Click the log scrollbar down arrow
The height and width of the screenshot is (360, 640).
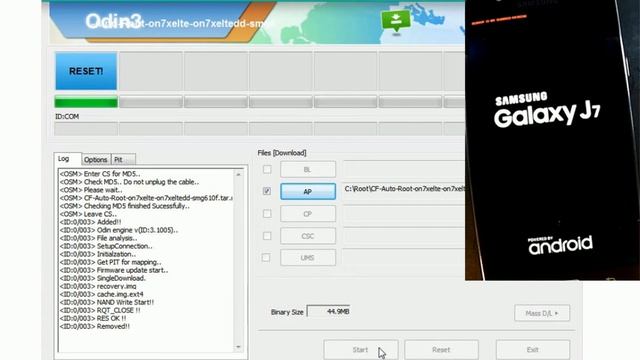coord(238,347)
